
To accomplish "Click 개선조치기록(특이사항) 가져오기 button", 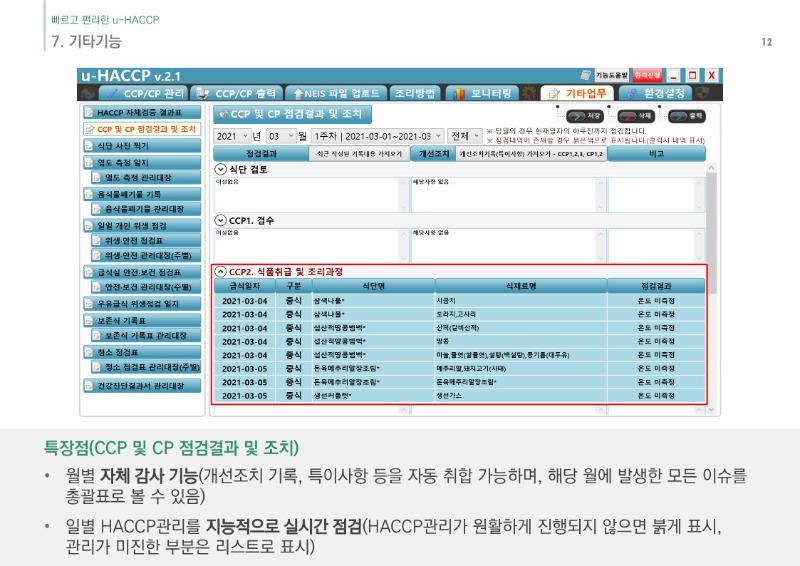I will point(531,154).
